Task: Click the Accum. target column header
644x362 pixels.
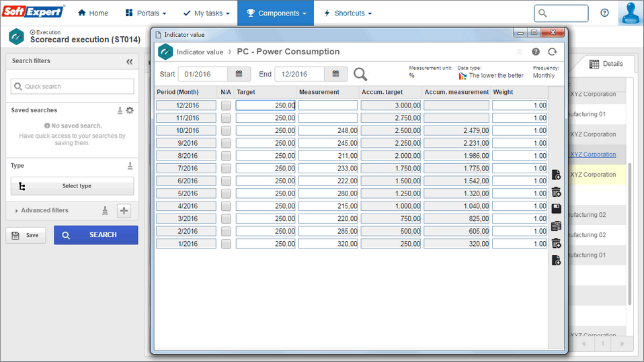Action: pyautogui.click(x=382, y=93)
